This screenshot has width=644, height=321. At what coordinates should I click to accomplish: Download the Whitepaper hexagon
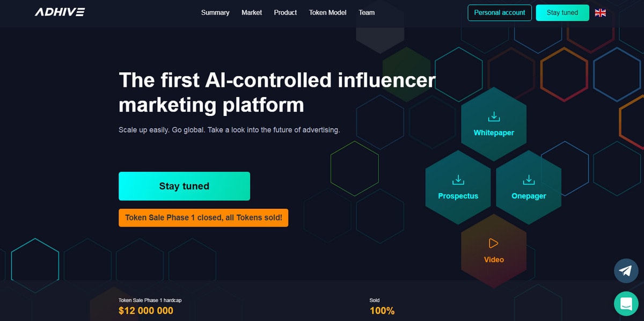(494, 124)
